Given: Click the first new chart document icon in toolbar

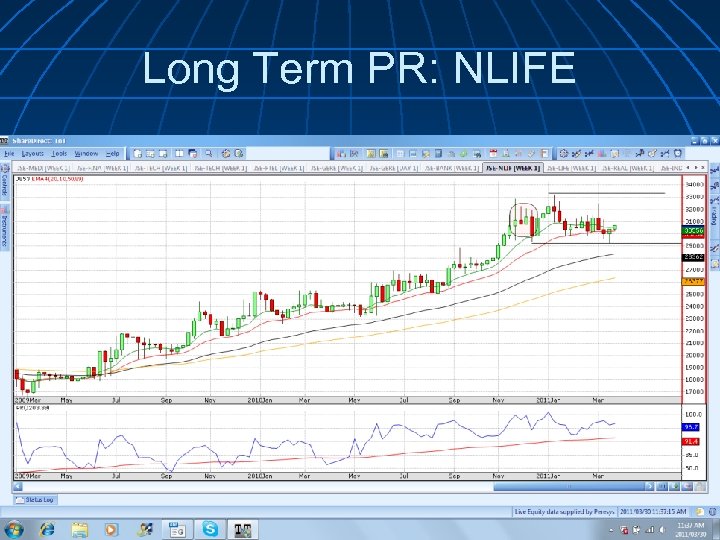Looking at the screenshot, I should point(138,154).
